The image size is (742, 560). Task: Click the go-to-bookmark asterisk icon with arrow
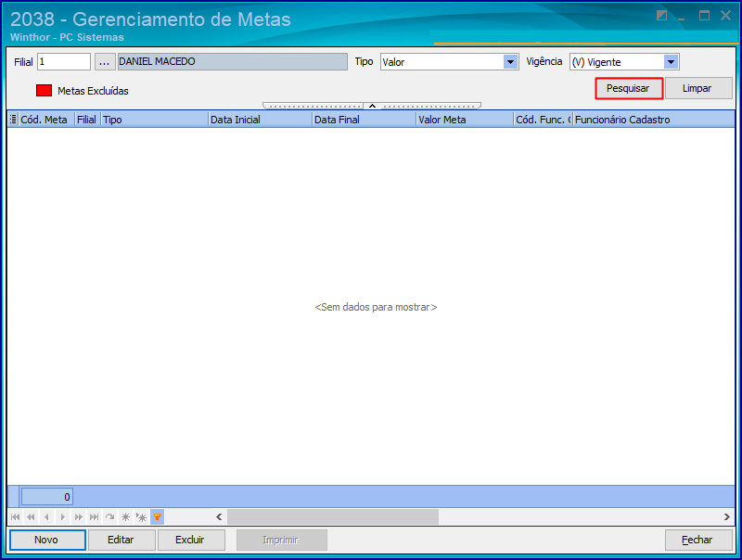point(141,517)
